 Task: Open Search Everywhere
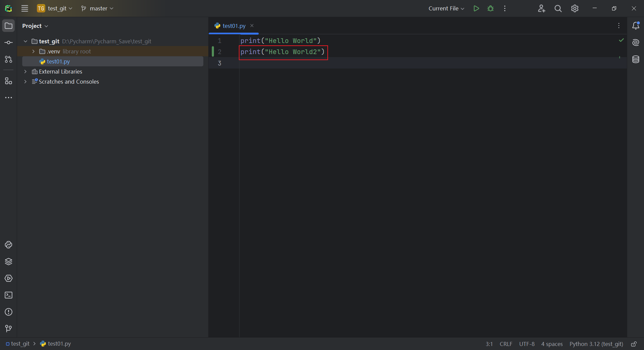[558, 8]
